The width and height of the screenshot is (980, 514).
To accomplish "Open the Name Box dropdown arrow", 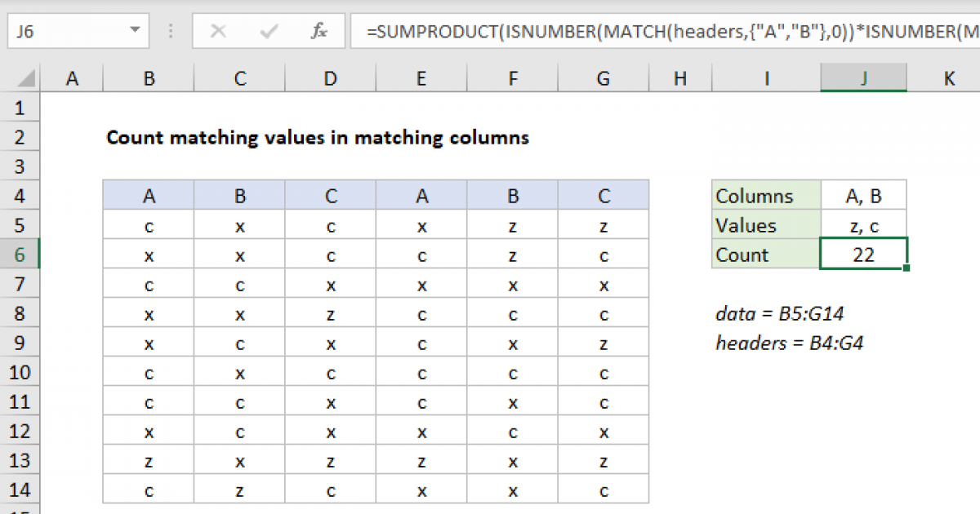I will (134, 32).
